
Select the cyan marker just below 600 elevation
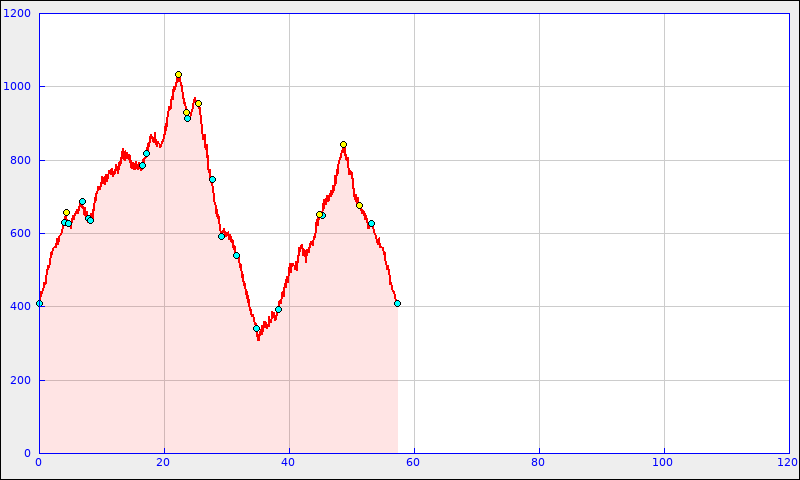coord(221,236)
